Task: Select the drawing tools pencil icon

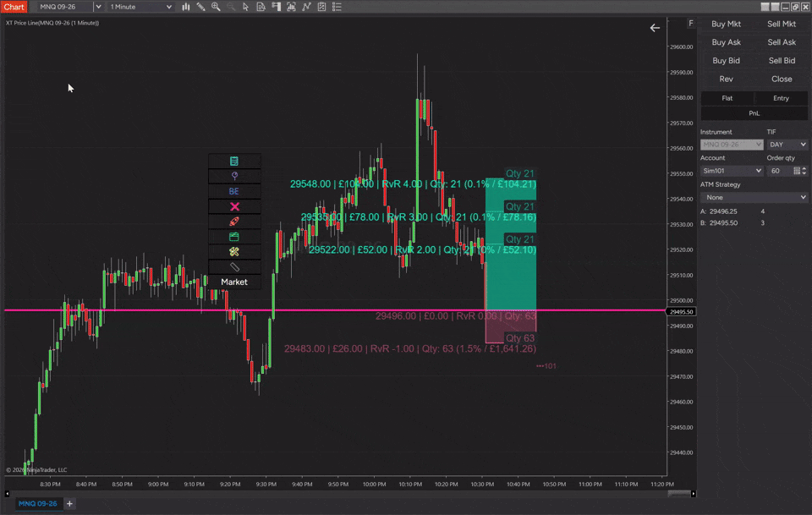Action: click(x=201, y=7)
